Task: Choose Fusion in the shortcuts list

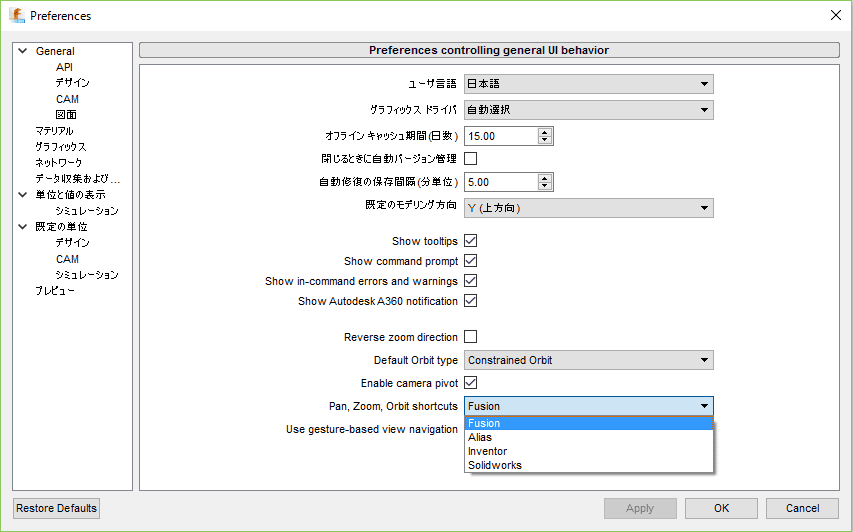Action: 589,423
